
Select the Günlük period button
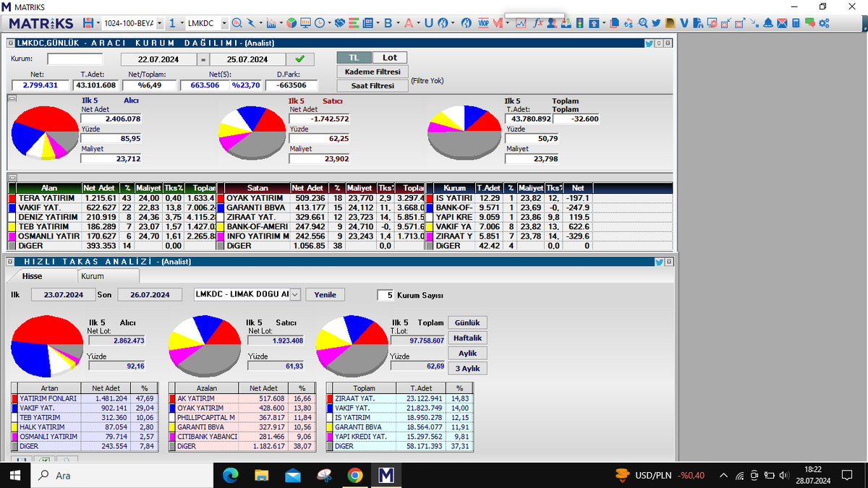[468, 322]
